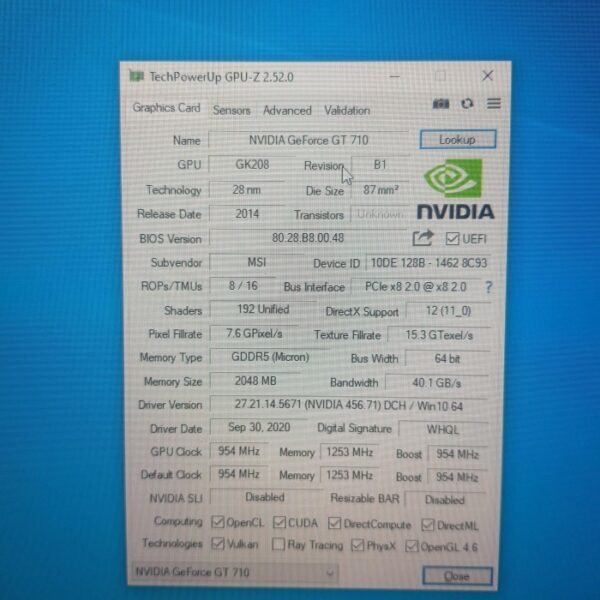Click the BIOS Version field 80.28.B8.00.48
This screenshot has height=600, width=600.
coord(308,238)
